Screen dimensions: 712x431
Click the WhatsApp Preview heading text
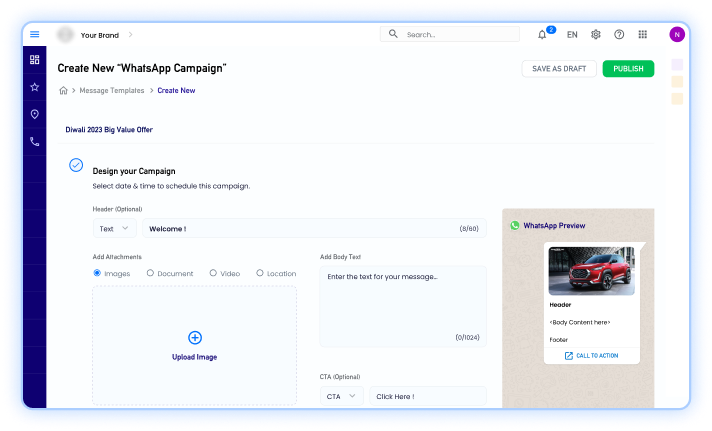[554, 225]
